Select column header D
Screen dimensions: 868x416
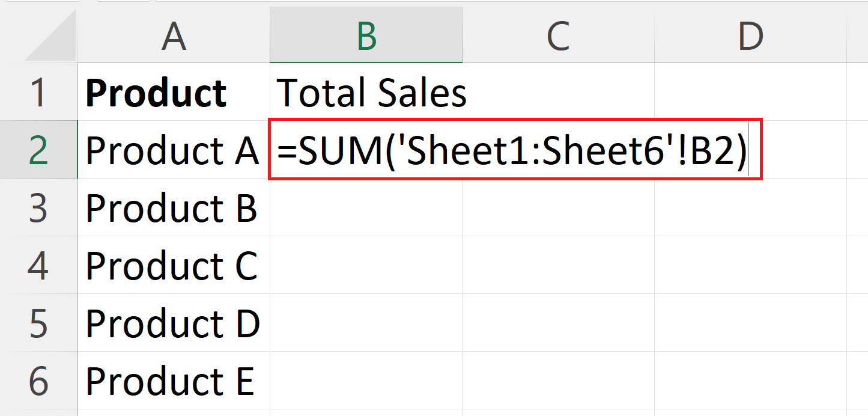751,34
